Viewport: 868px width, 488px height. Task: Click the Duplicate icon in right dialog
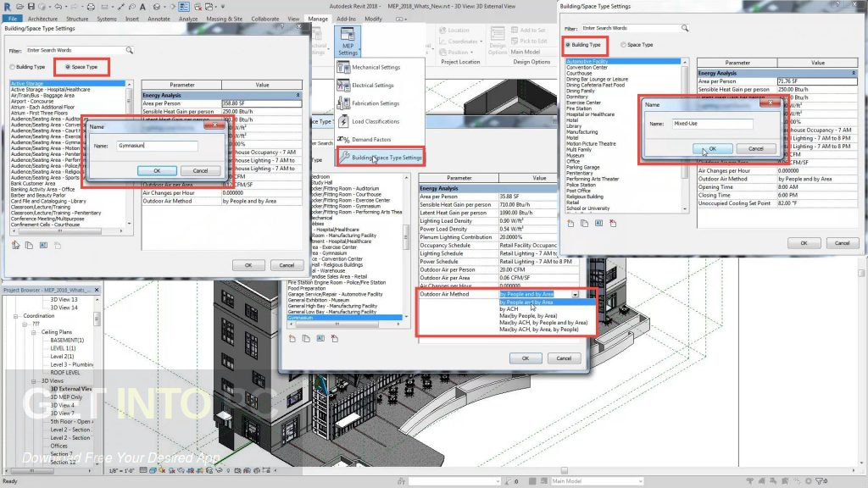point(585,224)
